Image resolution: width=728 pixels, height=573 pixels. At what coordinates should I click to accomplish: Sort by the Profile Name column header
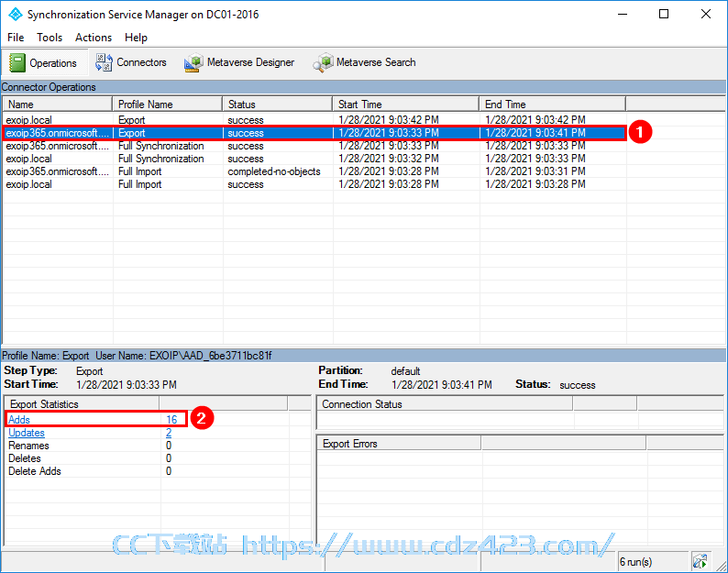[168, 105]
